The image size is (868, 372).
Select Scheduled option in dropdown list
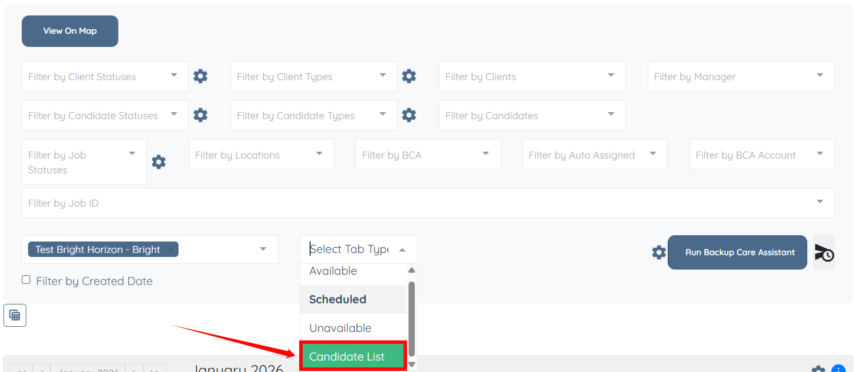click(x=338, y=299)
